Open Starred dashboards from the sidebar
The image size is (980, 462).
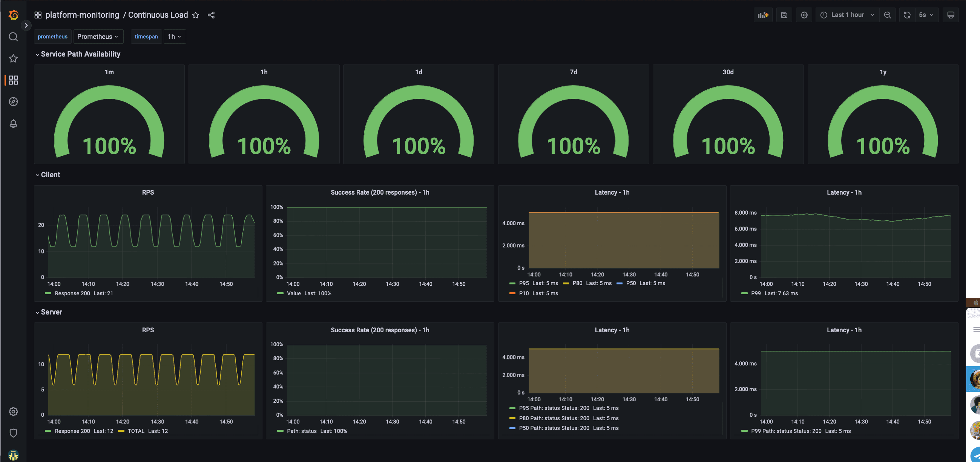(13, 58)
